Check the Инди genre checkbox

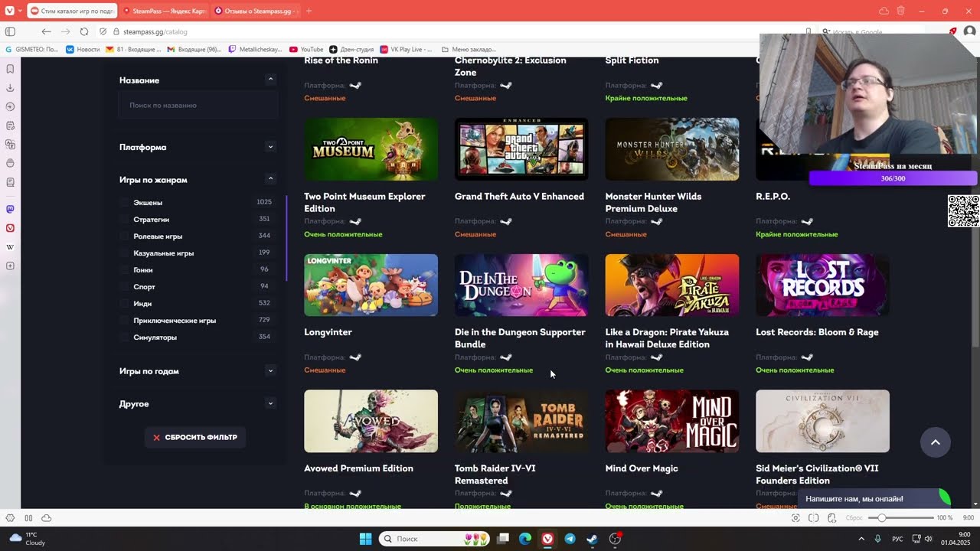(x=124, y=304)
